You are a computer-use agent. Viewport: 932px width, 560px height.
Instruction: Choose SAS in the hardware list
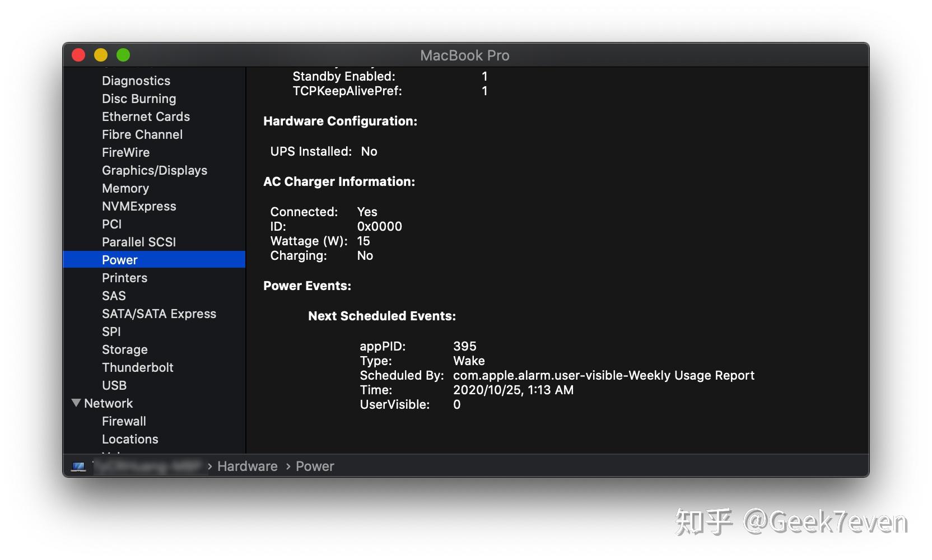click(114, 296)
